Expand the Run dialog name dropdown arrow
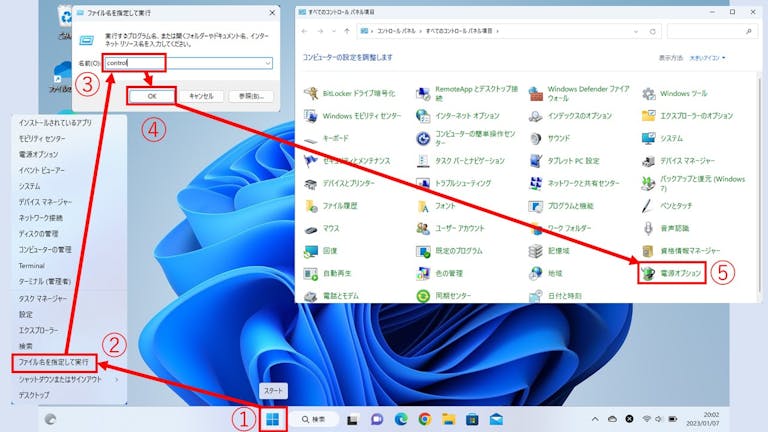 267,63
